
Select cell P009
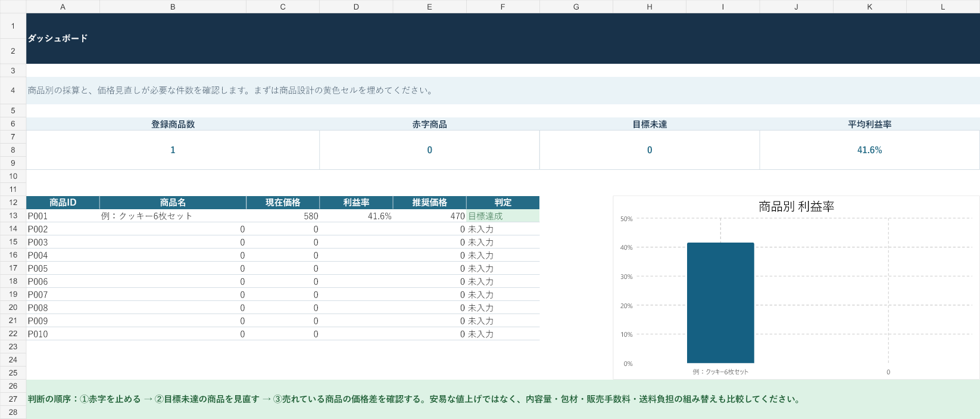[63, 321]
